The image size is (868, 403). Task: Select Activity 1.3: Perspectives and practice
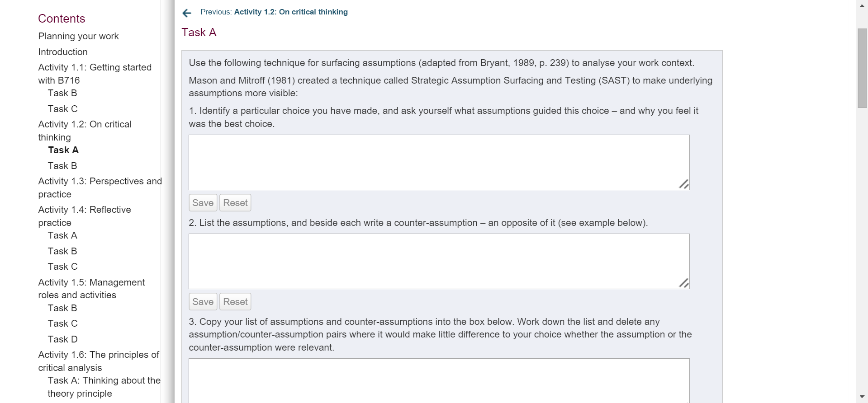(x=100, y=187)
